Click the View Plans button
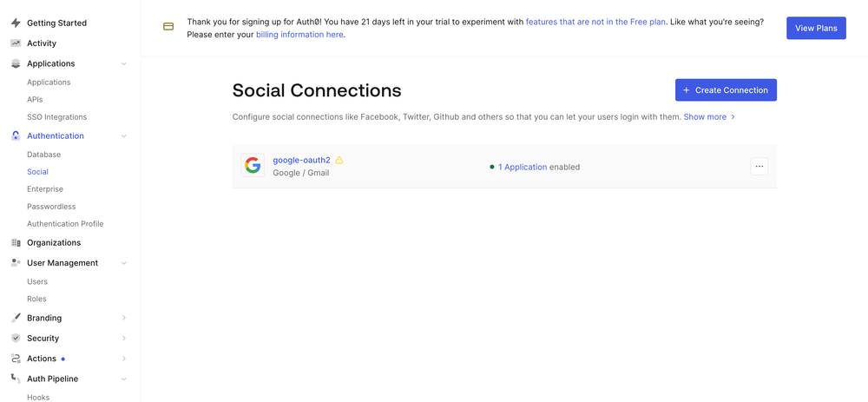This screenshot has height=402, width=868. (816, 28)
